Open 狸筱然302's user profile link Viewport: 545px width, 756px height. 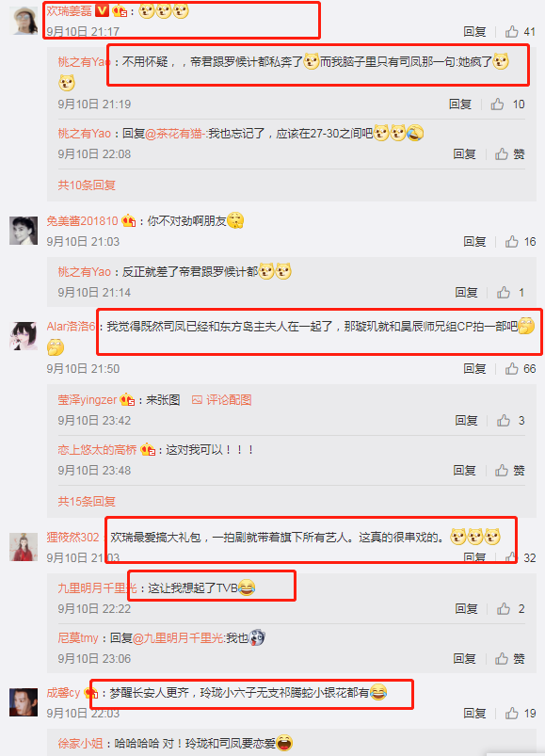[x=72, y=537]
